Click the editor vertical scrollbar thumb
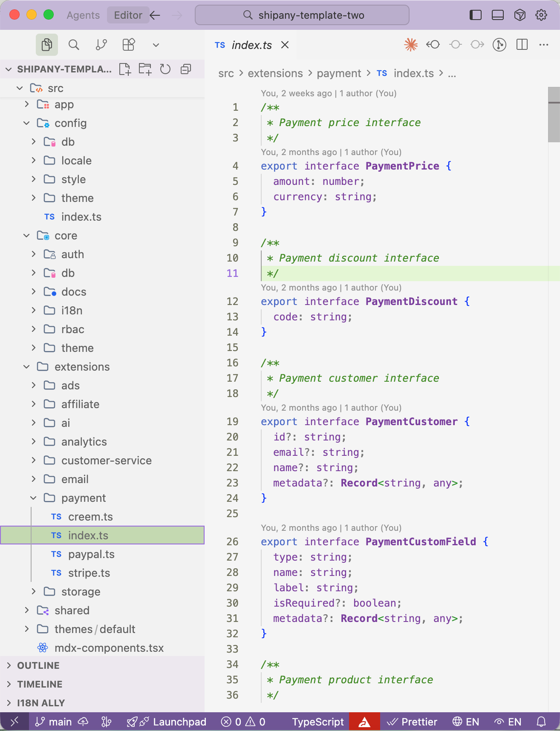The image size is (560, 731). point(554,115)
